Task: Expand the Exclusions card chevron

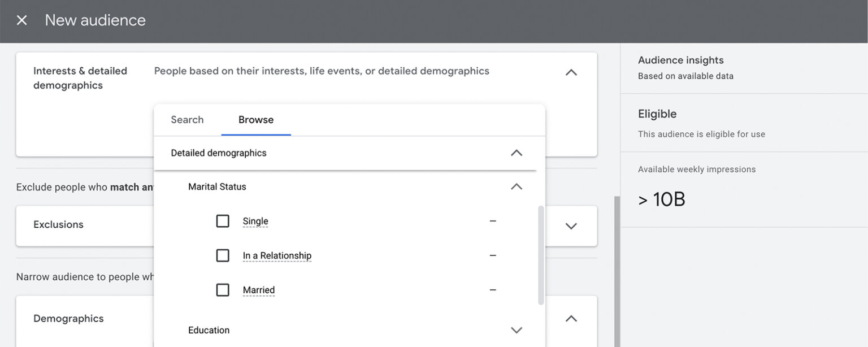Action: pos(571,226)
